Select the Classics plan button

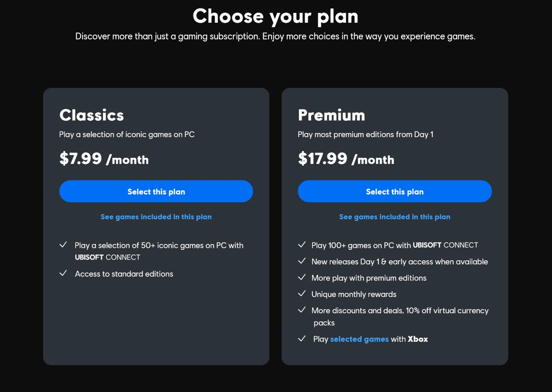tap(156, 191)
